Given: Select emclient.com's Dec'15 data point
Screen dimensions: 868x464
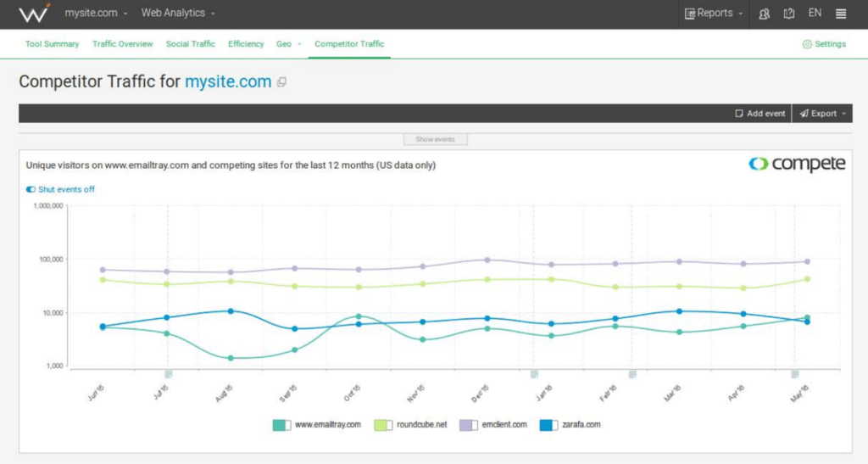Looking at the screenshot, I should tap(487, 260).
